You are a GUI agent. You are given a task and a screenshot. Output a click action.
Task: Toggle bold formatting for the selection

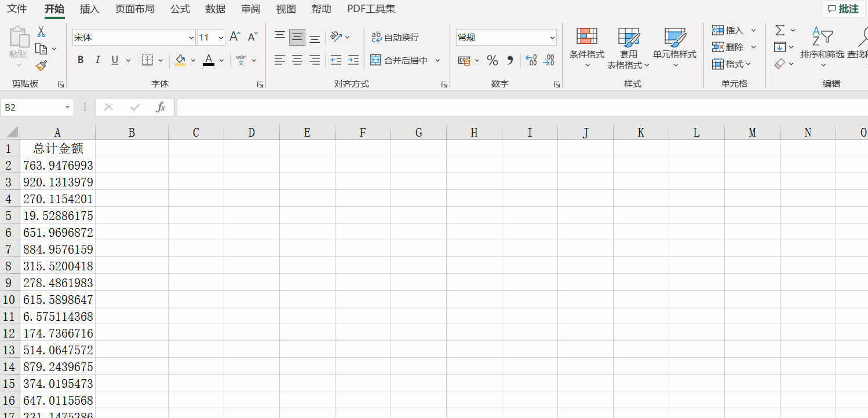pos(81,60)
